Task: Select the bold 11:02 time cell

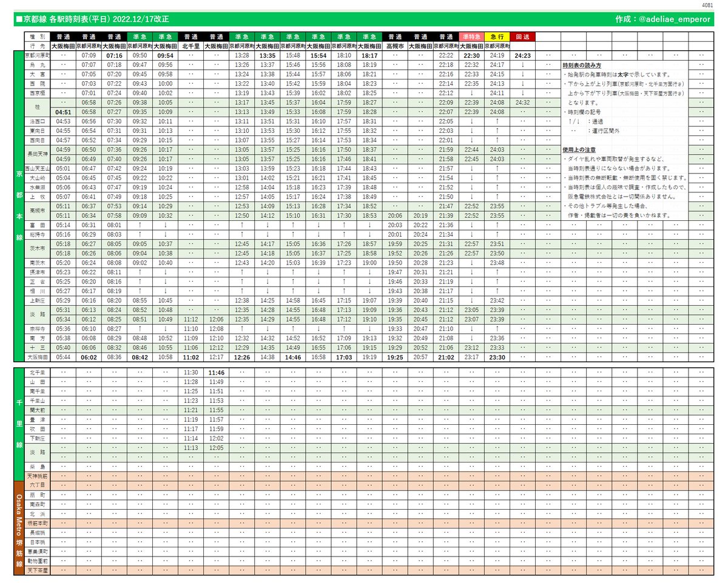Action: click(x=190, y=358)
